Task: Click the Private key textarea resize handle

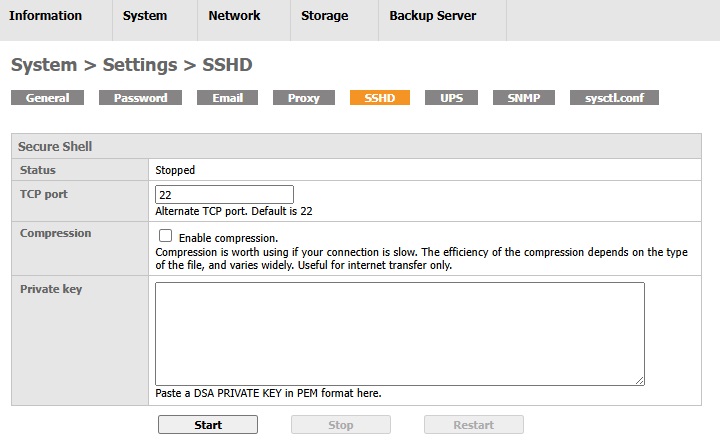Action: point(639,379)
